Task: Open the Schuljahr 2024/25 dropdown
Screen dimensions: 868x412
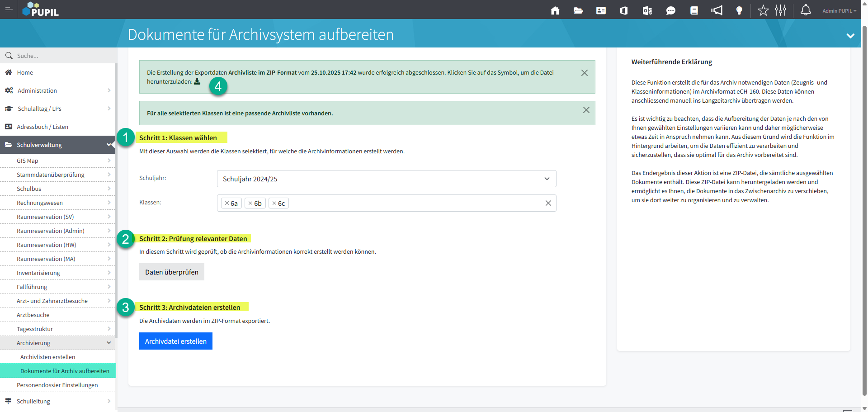Action: pos(386,179)
